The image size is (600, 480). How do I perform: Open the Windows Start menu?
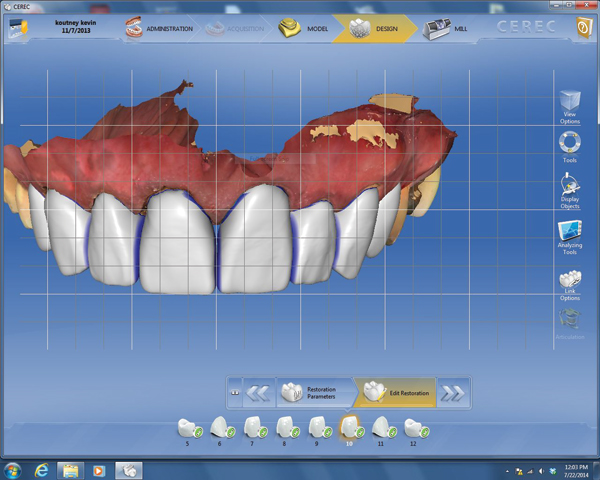14,469
